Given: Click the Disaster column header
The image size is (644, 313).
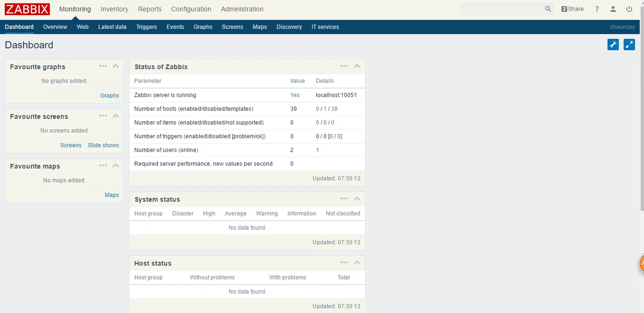Looking at the screenshot, I should 183,213.
